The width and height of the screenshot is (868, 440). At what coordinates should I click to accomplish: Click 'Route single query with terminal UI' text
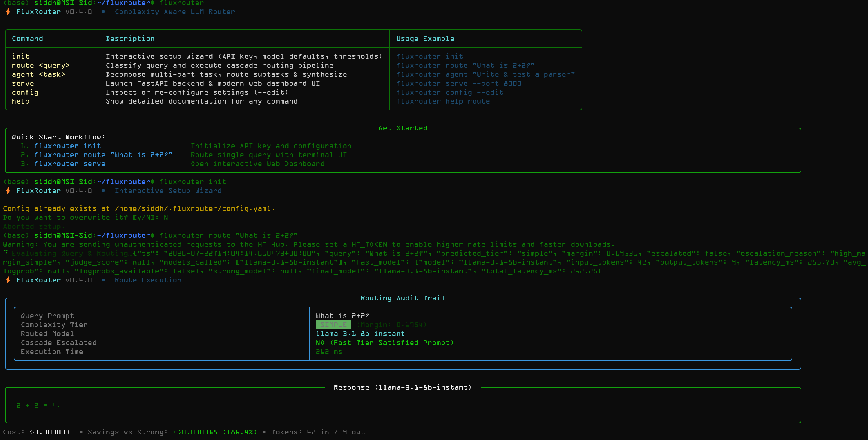pyautogui.click(x=269, y=155)
